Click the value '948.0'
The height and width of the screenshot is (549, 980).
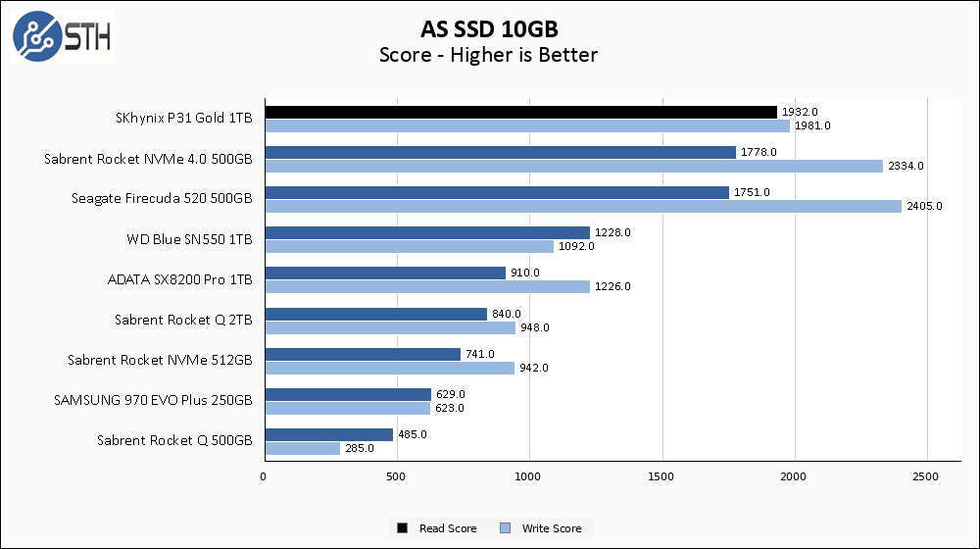tap(535, 327)
